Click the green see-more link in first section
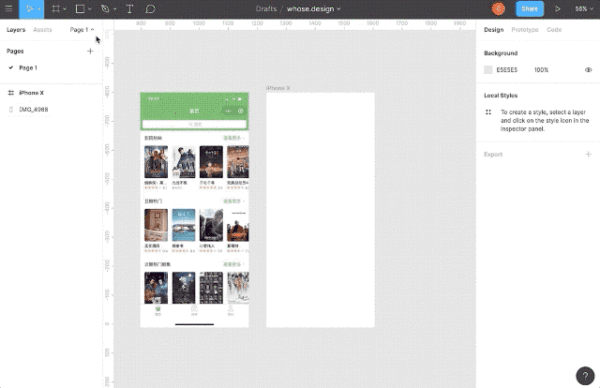The image size is (600, 388). click(x=233, y=138)
